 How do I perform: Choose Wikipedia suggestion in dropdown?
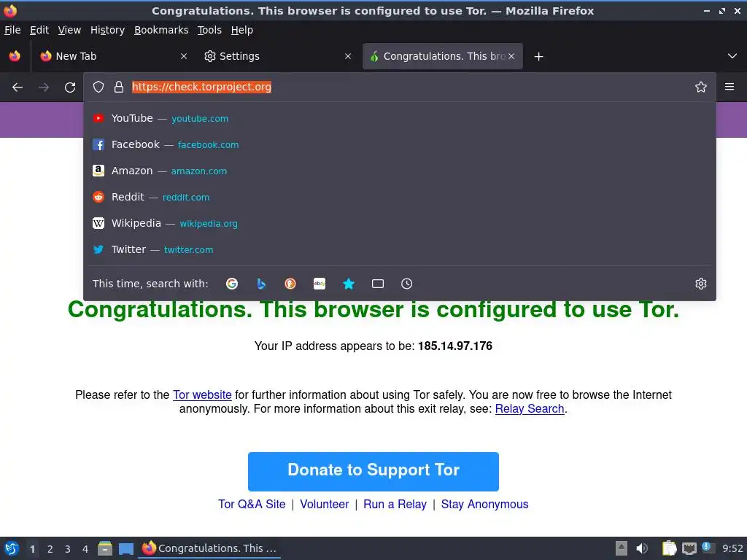tap(399, 223)
